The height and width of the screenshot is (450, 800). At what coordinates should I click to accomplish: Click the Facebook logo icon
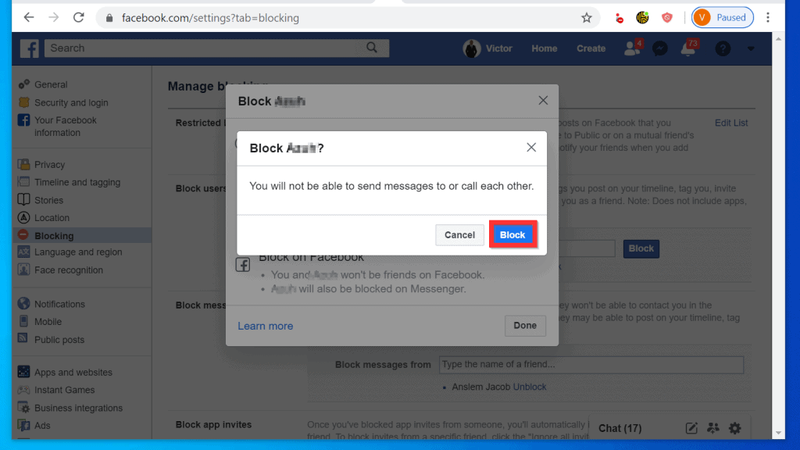[x=30, y=48]
